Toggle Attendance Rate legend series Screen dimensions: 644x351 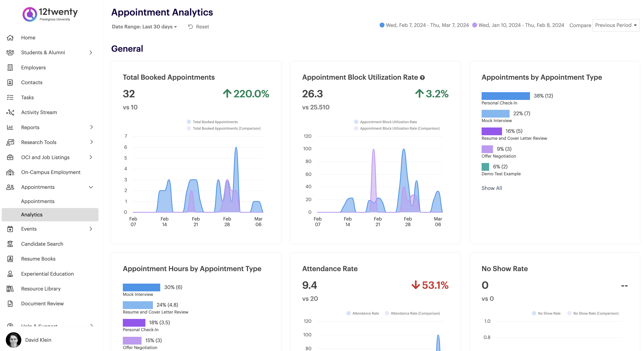pos(362,313)
